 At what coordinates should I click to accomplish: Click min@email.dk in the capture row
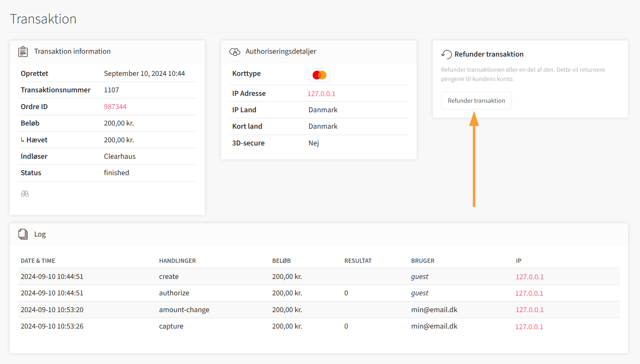pyautogui.click(x=434, y=326)
